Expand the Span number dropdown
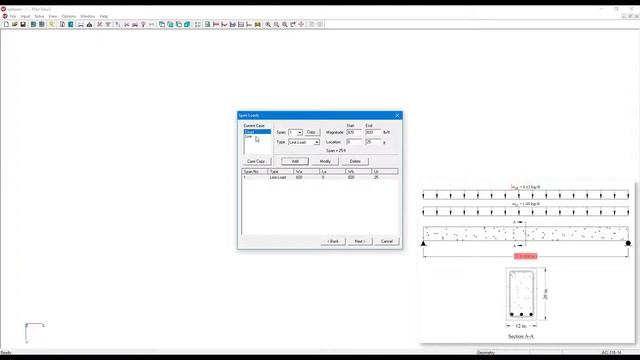 point(300,133)
